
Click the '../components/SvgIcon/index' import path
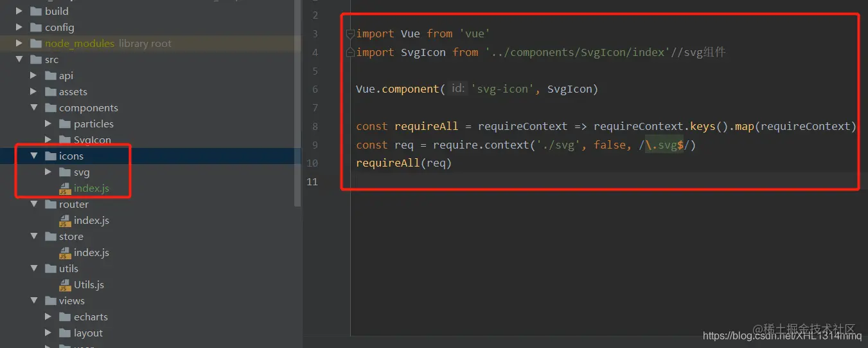[x=578, y=52]
